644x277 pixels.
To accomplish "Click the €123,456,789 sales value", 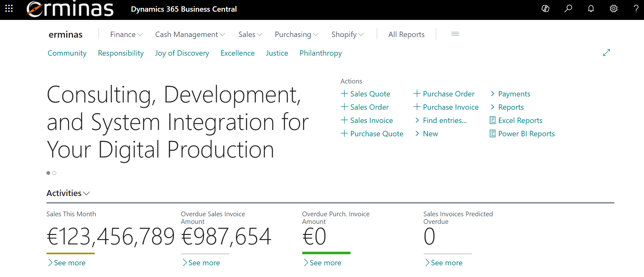I will coord(111,237).
